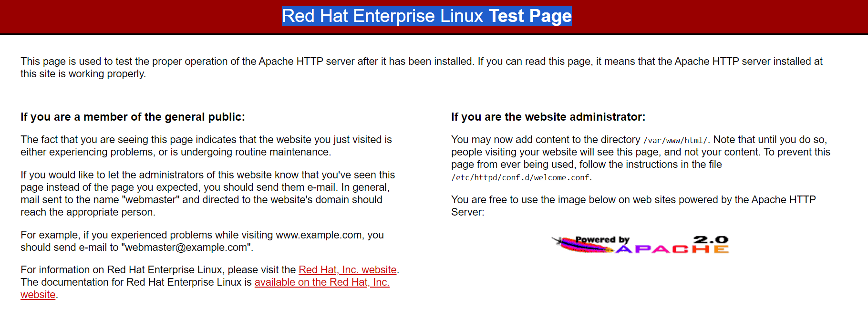
Task: Open the documentation link 'available on the Red Hat, Inc. website'
Action: coord(322,282)
